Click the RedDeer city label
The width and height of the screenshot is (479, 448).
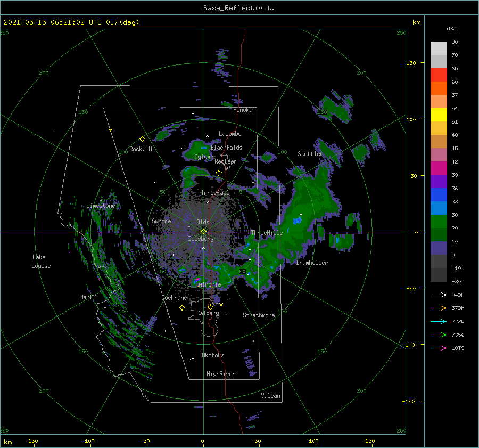(x=226, y=161)
